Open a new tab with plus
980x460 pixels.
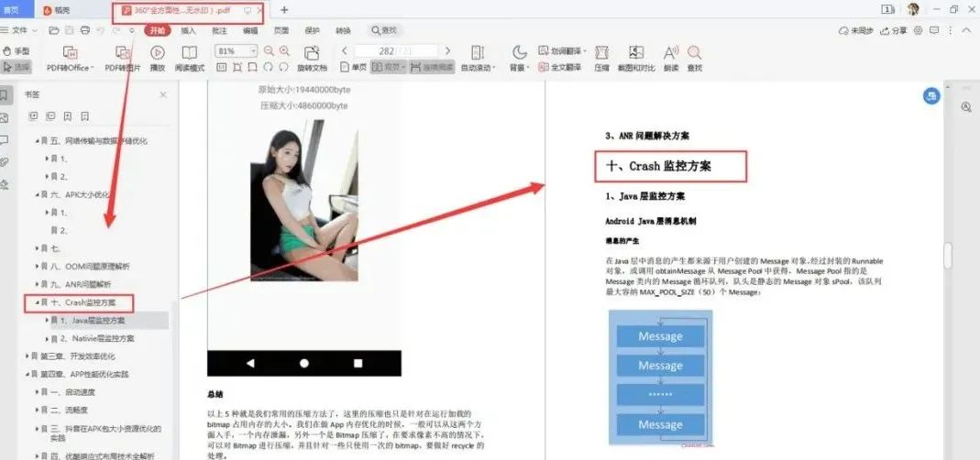coord(284,10)
